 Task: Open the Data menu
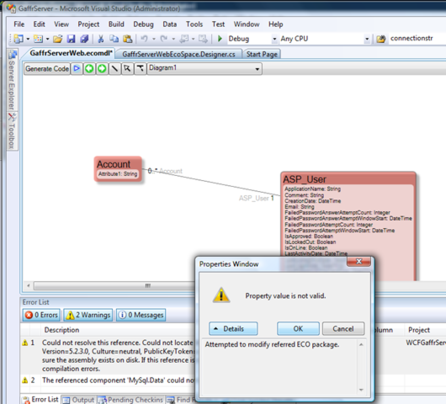point(170,24)
